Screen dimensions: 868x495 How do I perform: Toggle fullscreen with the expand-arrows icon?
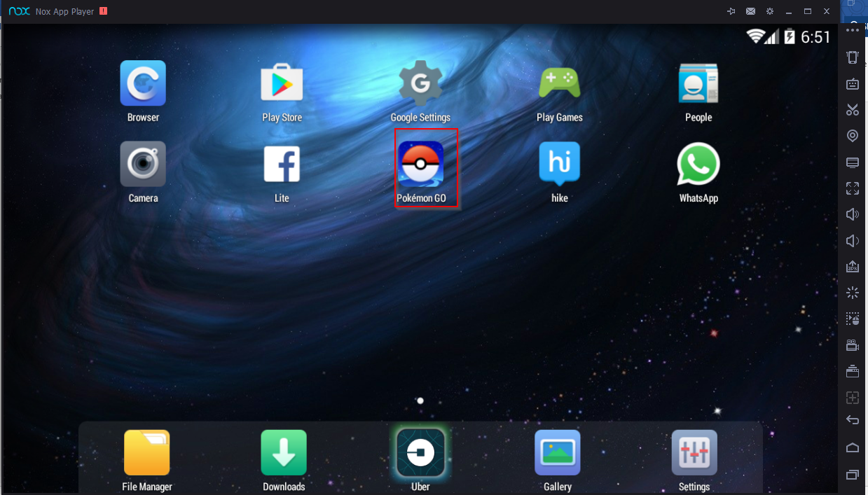(853, 188)
